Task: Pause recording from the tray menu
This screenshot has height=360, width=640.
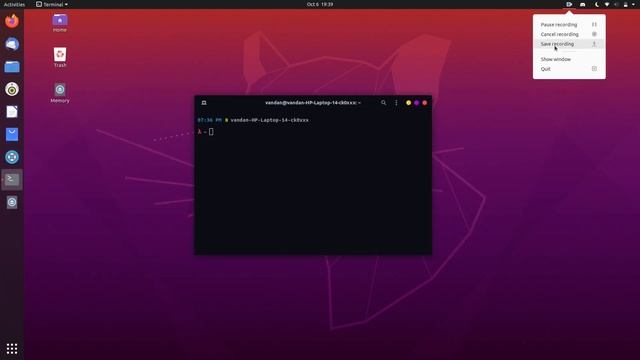Action: click(x=569, y=24)
